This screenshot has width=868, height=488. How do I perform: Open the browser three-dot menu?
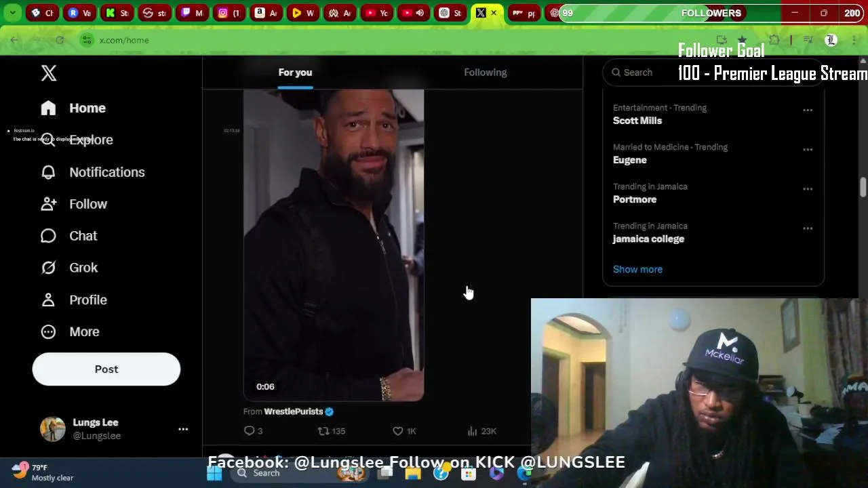point(854,40)
